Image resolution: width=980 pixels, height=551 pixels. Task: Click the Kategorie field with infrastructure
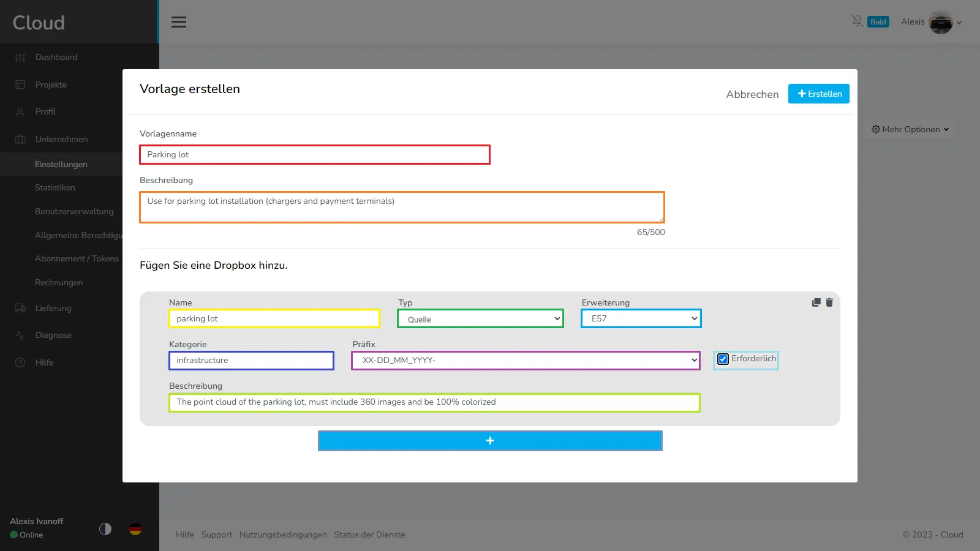click(251, 360)
